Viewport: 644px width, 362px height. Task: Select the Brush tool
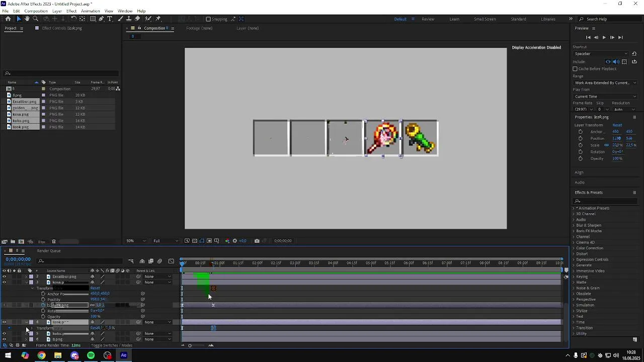pyautogui.click(x=121, y=19)
